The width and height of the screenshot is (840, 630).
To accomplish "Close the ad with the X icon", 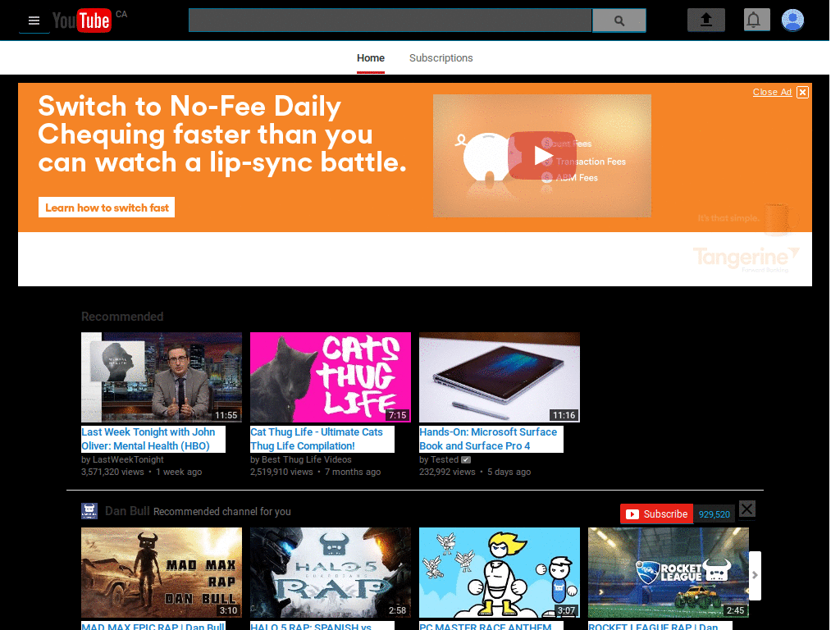I will (x=802, y=92).
